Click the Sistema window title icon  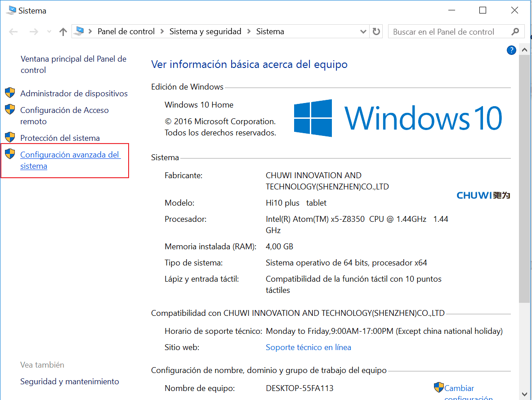[11, 10]
